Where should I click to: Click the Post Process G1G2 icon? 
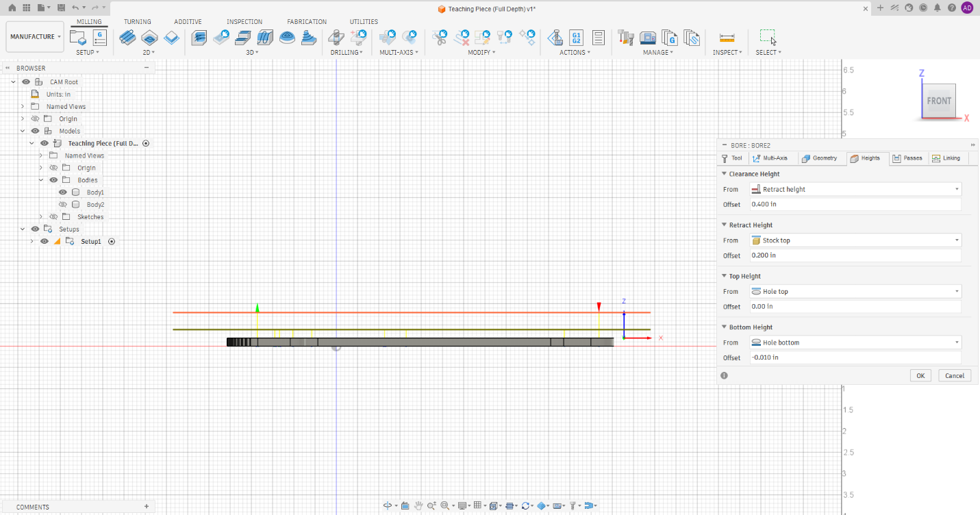point(577,37)
